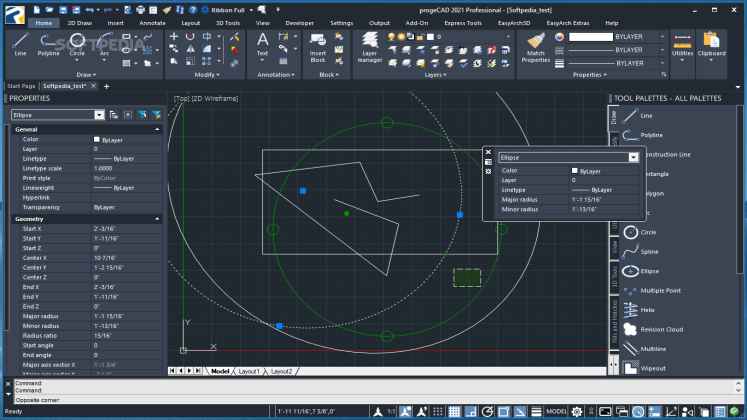The height and width of the screenshot is (420, 747).
Task: Open the Layout1 tab
Action: tap(249, 371)
